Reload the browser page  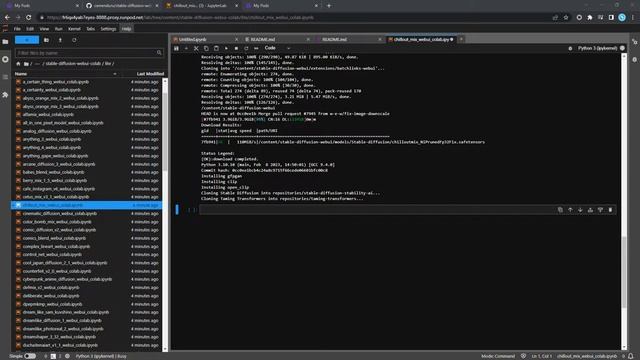(x=28, y=18)
